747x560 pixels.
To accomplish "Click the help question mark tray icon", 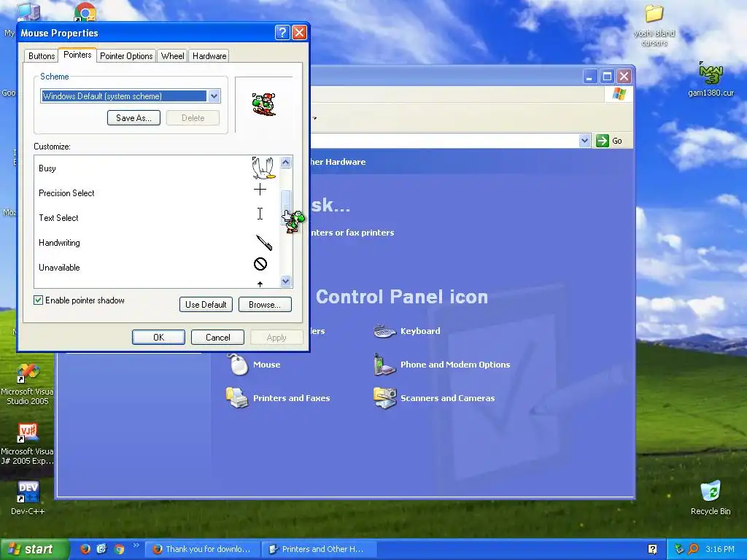I will coord(653,549).
